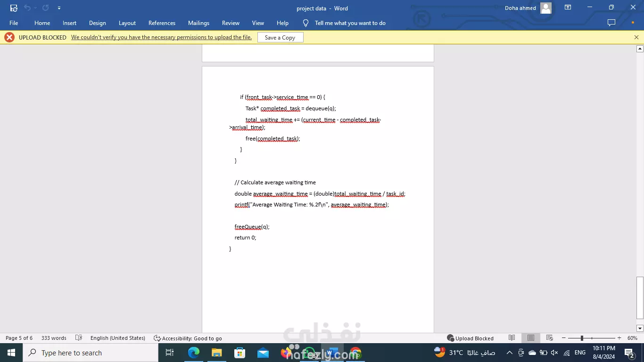
Task: Click 'Page 5 of 6' in status bar
Action: [19, 338]
